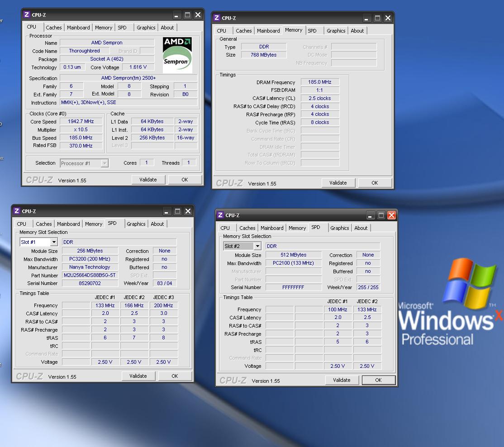Click the Rated FSB value 370.0 MHz
This screenshot has height=447, width=504.
pos(81,146)
